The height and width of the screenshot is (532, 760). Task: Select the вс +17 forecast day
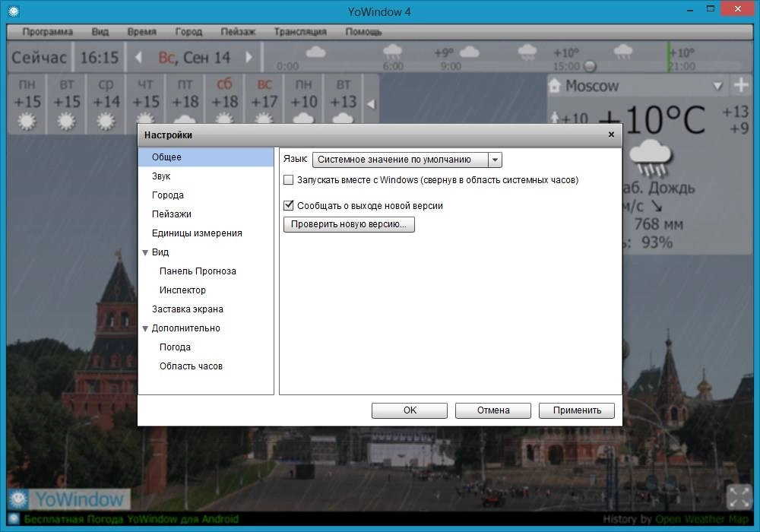[x=264, y=103]
